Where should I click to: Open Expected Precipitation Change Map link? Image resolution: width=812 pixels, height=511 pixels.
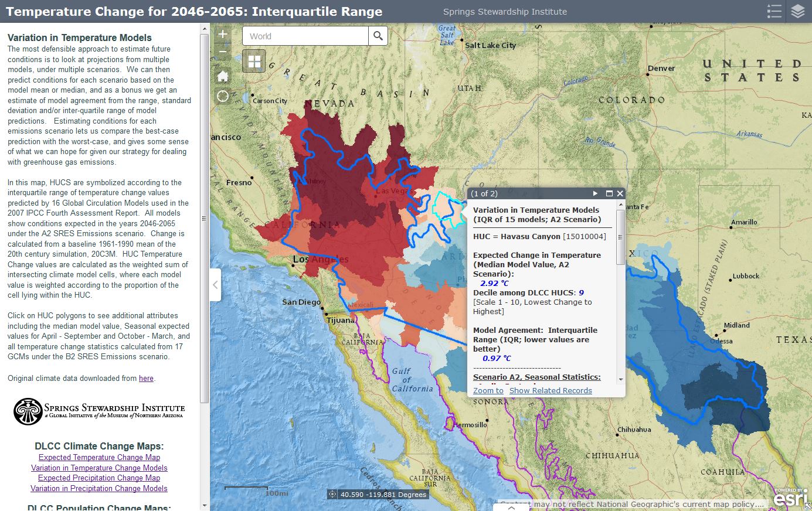(x=99, y=478)
